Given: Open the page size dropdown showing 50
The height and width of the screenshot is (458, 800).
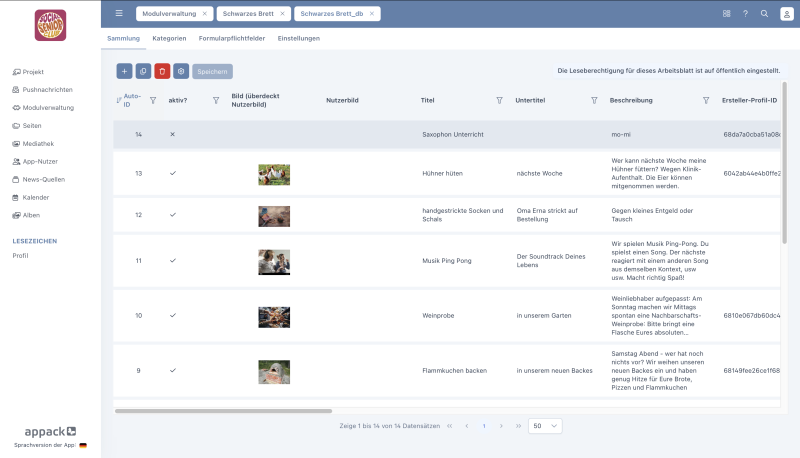Looking at the screenshot, I should 545,425.
